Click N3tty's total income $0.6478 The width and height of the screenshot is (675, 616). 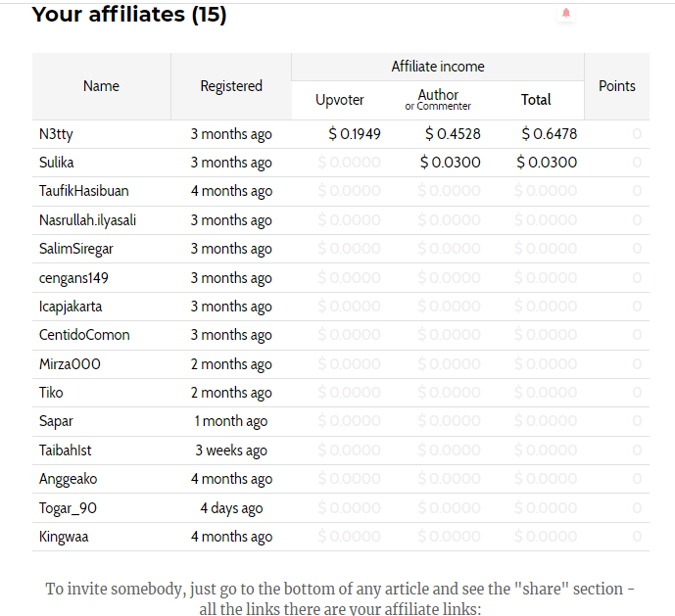click(550, 134)
